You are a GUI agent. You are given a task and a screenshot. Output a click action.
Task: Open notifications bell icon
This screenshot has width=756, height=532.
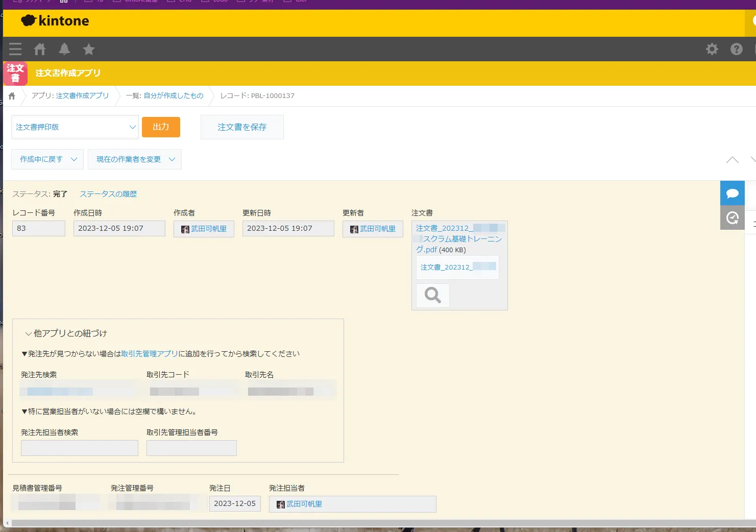click(x=64, y=49)
